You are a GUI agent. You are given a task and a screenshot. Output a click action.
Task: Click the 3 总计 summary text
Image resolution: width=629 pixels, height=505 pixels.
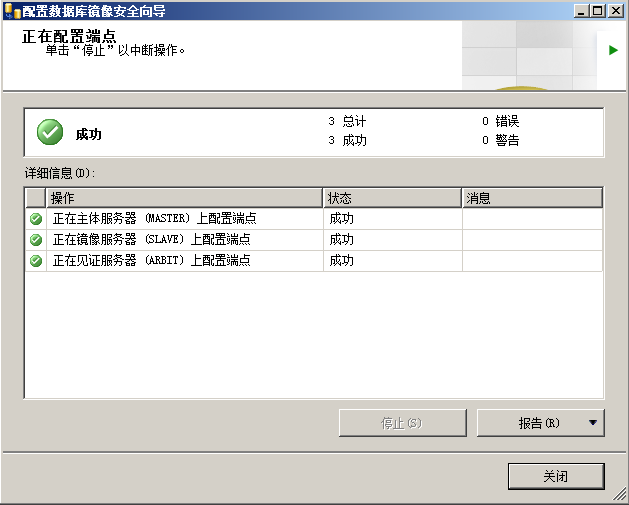coord(347,121)
